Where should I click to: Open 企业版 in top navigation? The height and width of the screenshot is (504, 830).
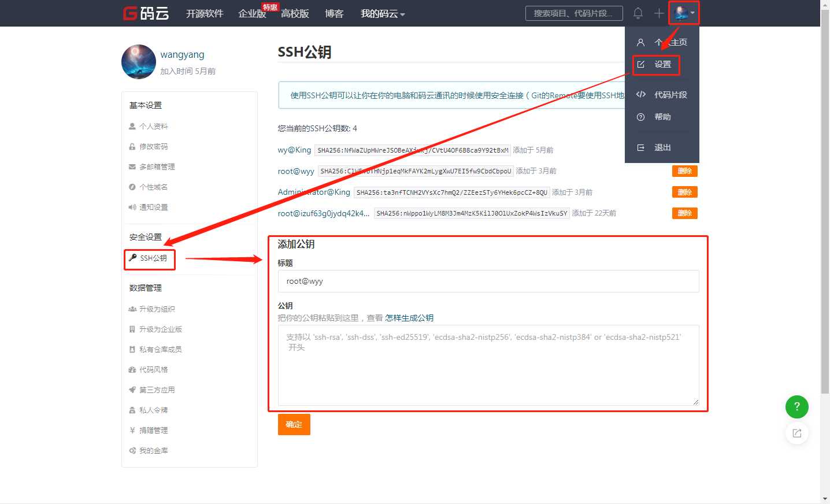(252, 13)
